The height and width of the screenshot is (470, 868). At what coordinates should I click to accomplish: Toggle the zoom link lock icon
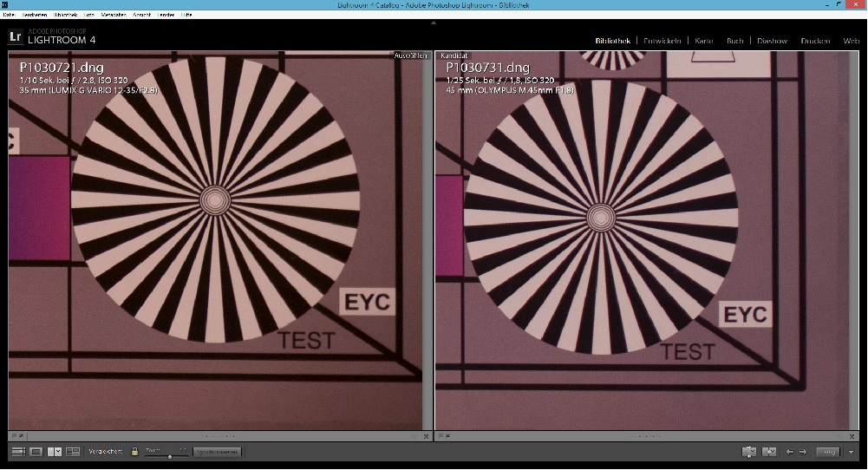(134, 452)
